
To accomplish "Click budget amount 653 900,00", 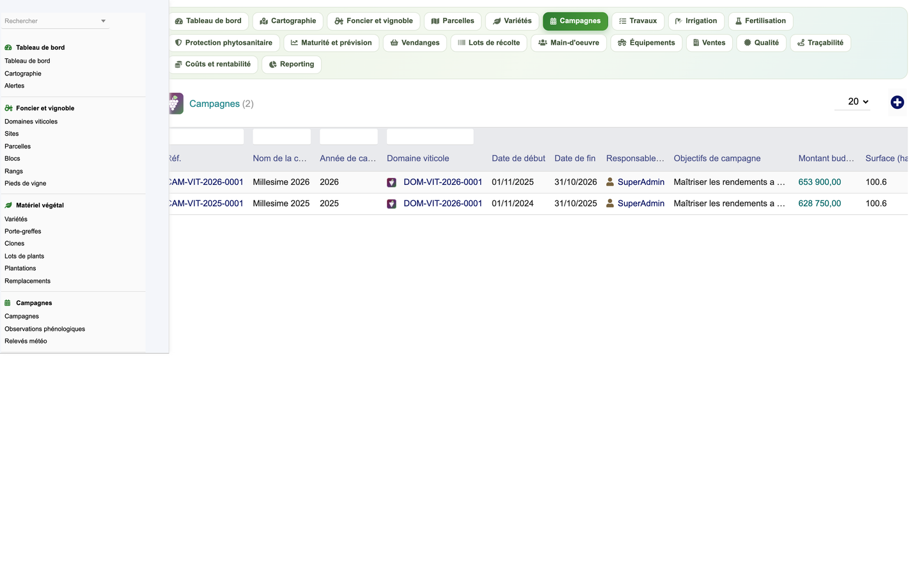I will 819,182.
